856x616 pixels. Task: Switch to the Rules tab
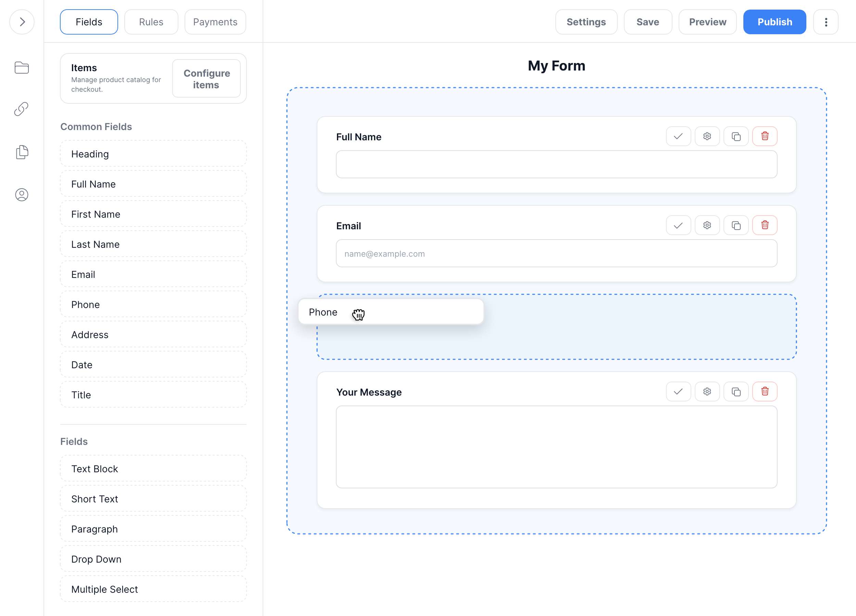pyautogui.click(x=151, y=22)
